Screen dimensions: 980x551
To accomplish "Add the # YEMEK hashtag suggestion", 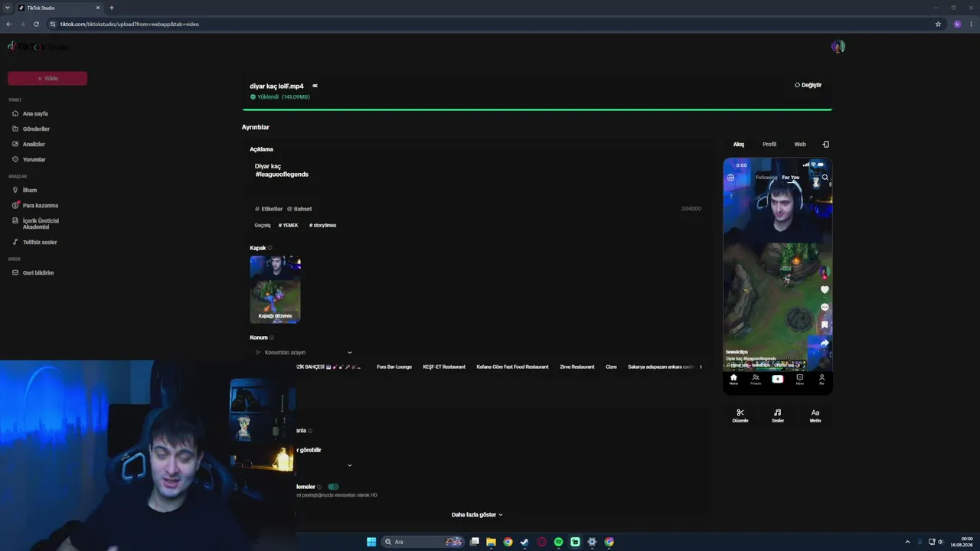I will pyautogui.click(x=289, y=225).
